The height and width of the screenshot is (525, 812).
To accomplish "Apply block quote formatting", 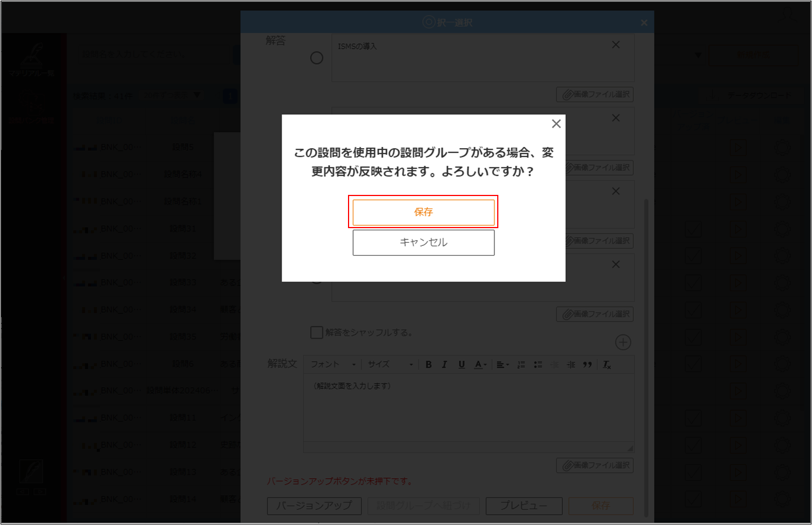I will click(x=587, y=364).
